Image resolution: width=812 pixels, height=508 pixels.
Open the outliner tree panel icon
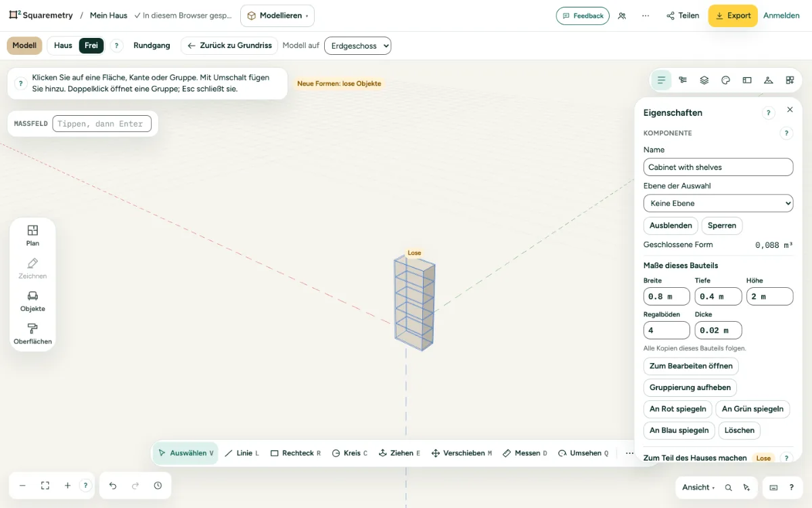pyautogui.click(x=683, y=80)
